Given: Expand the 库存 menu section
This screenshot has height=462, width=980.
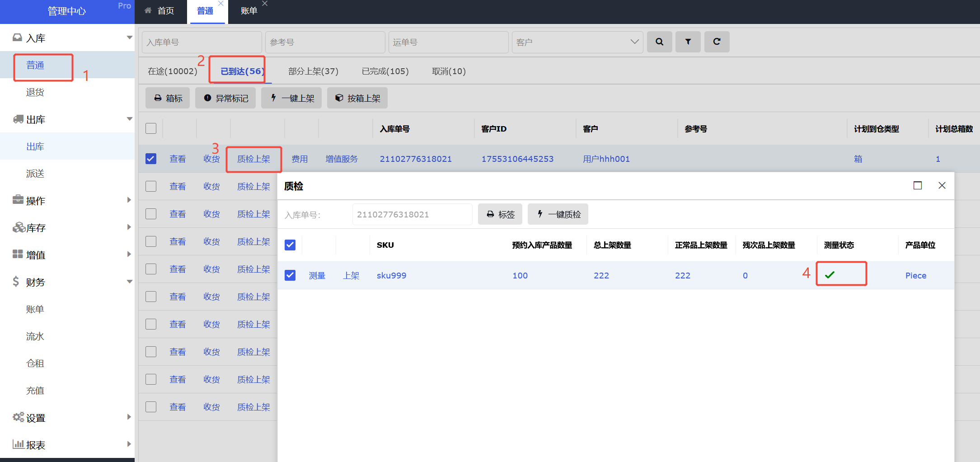Looking at the screenshot, I should [x=130, y=227].
